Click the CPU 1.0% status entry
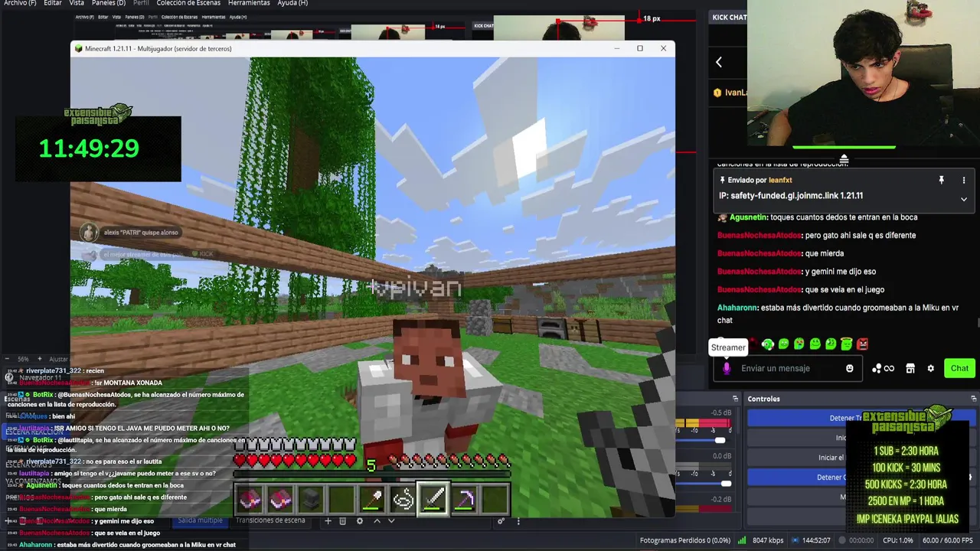 [x=897, y=540]
